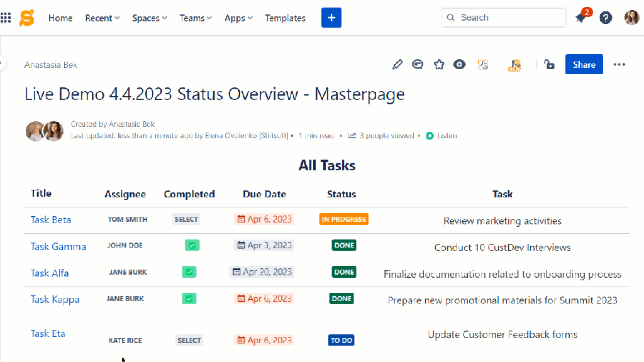
Task: Open the Task Alfa link
Action: point(50,273)
